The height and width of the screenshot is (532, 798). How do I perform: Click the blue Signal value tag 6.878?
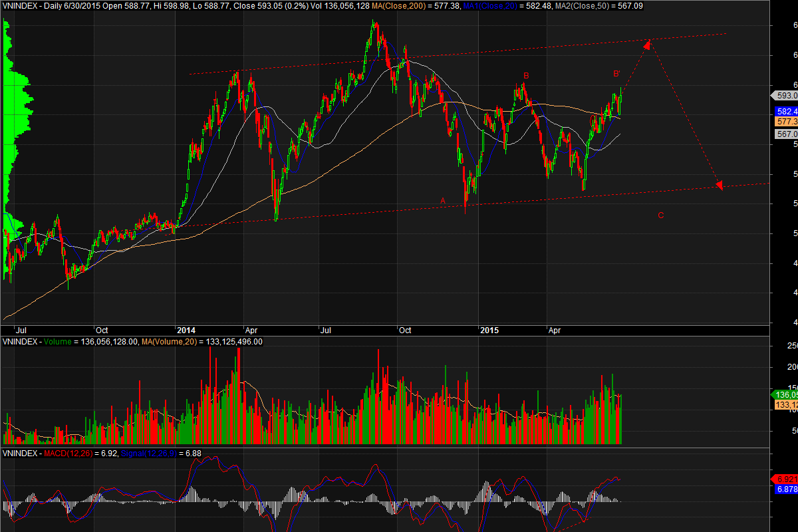(785, 489)
